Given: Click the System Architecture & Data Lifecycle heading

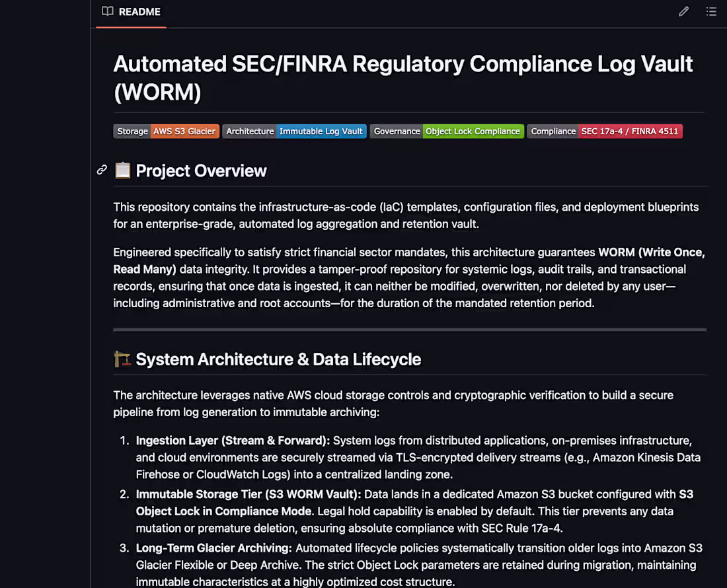Looking at the screenshot, I should [x=278, y=359].
